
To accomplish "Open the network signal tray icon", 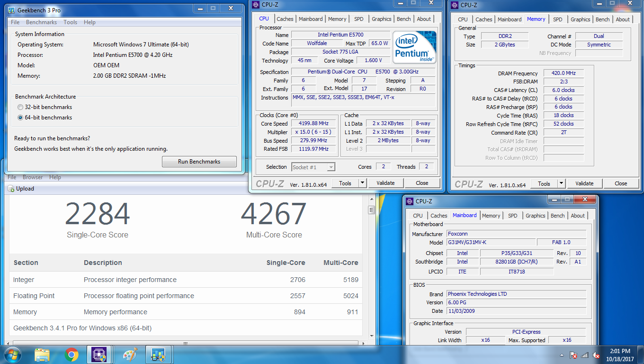I will tap(585, 355).
